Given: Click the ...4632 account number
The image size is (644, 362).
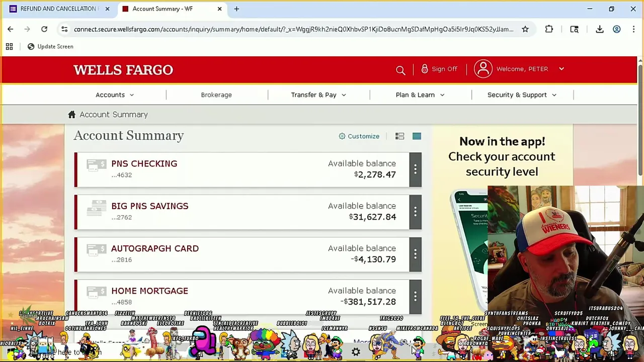Looking at the screenshot, I should pos(121,175).
